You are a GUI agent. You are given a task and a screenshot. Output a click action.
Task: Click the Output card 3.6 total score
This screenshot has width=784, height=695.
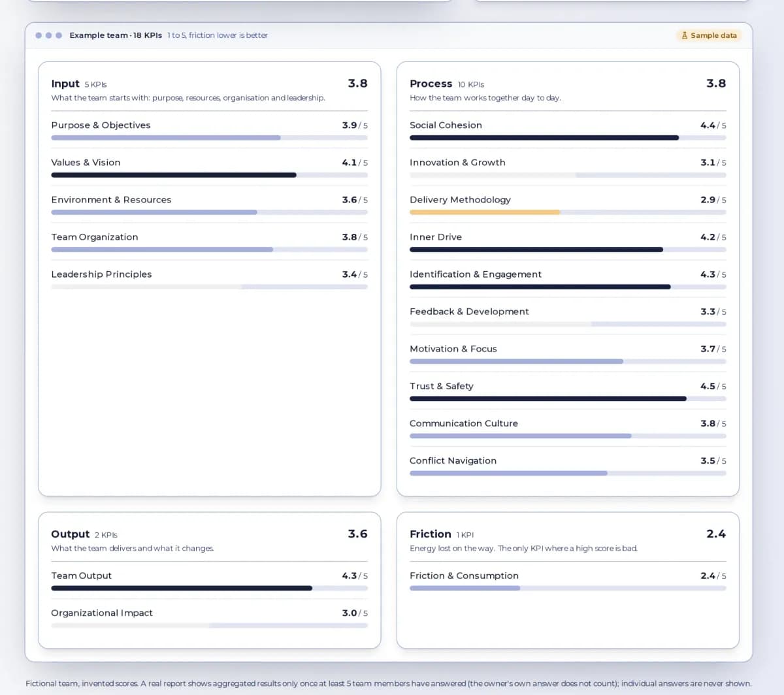[357, 534]
